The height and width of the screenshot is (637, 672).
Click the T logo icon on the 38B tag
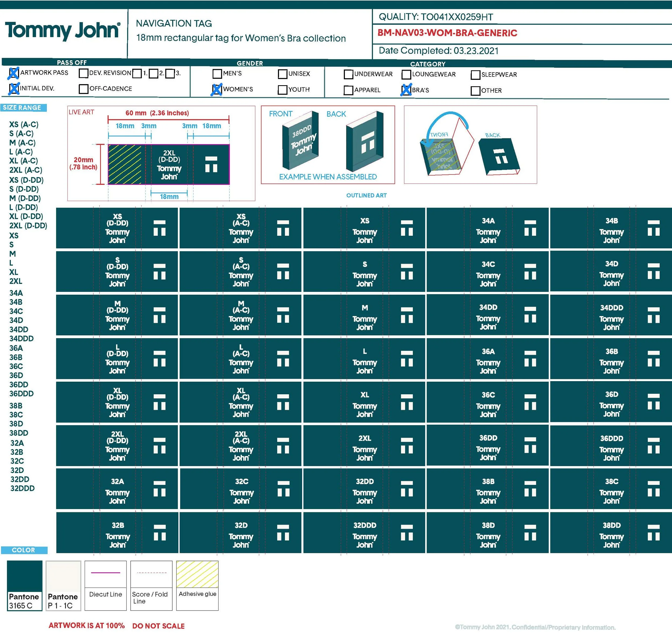tap(530, 488)
